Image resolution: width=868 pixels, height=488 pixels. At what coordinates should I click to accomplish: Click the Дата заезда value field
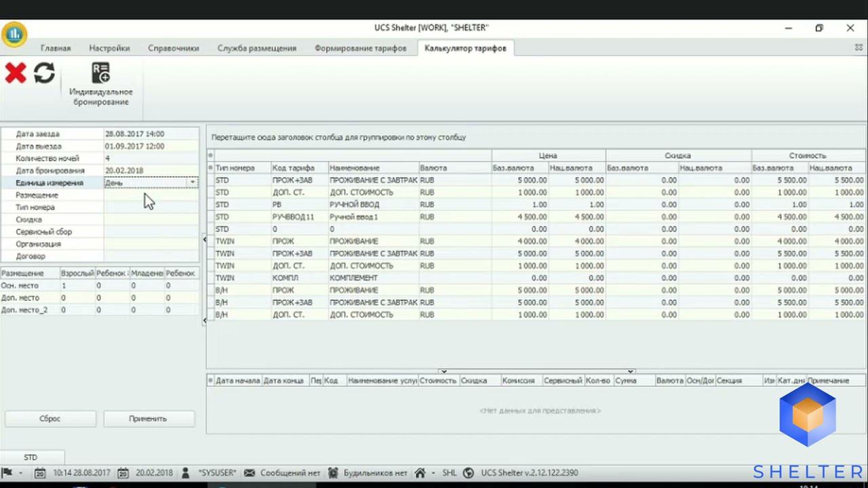pos(151,134)
